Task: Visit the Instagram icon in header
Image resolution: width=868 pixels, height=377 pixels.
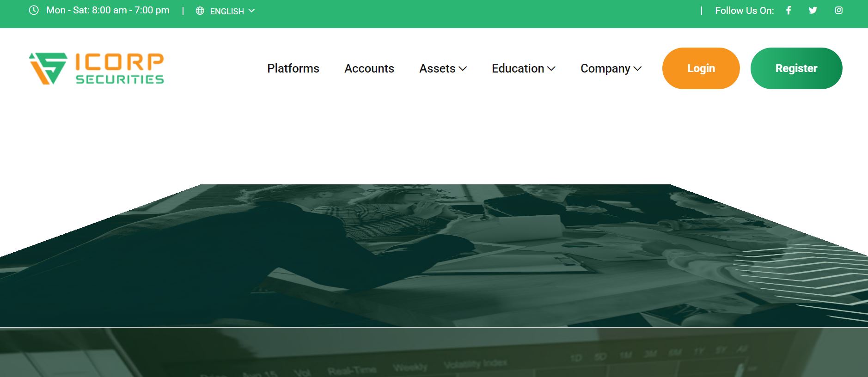Action: (838, 10)
